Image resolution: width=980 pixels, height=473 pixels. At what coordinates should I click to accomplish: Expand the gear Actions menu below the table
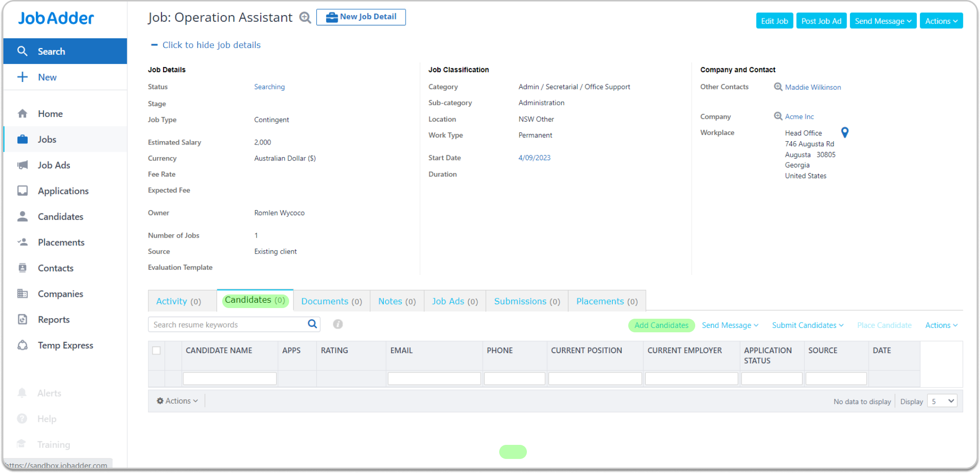pyautogui.click(x=177, y=401)
